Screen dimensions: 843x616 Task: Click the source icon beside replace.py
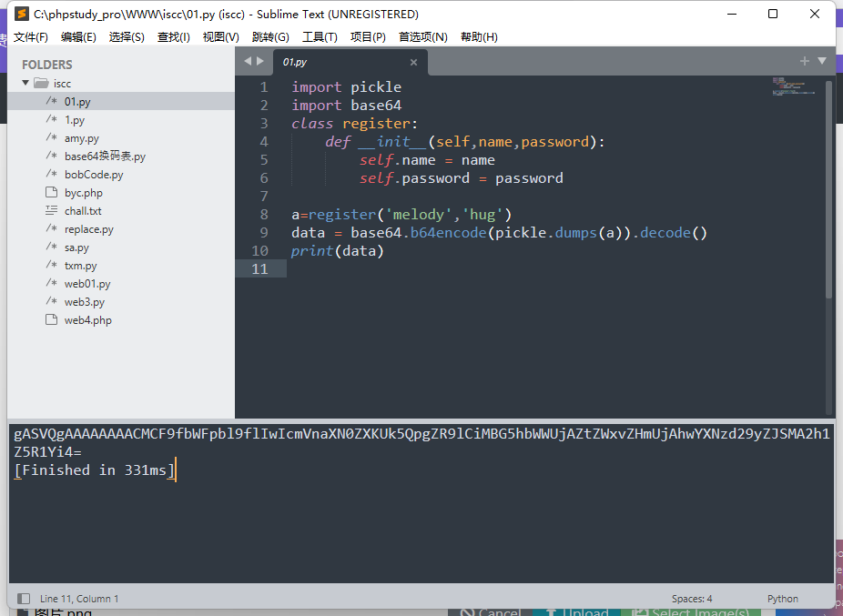(x=52, y=229)
